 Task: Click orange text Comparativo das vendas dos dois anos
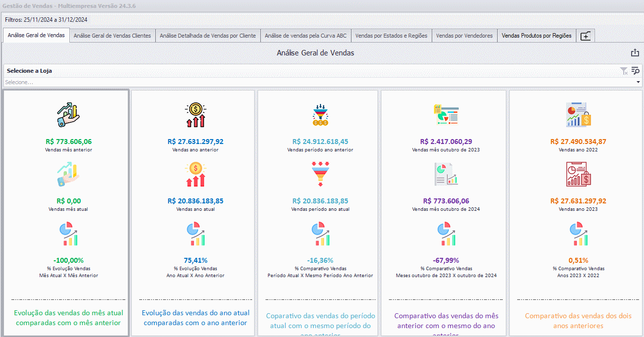click(x=578, y=321)
